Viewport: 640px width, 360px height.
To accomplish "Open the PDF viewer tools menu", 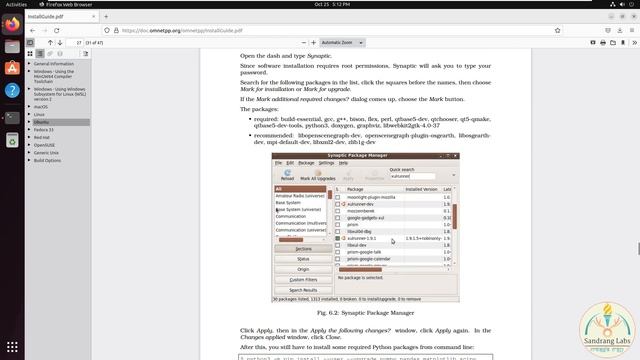I will pos(634,42).
